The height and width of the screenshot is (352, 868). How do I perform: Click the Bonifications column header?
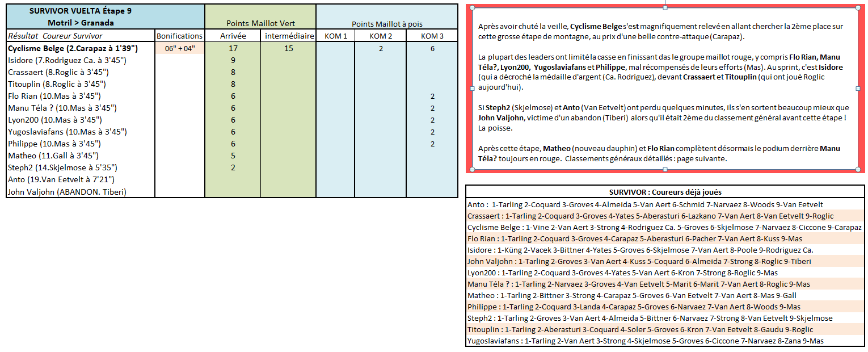pyautogui.click(x=179, y=36)
